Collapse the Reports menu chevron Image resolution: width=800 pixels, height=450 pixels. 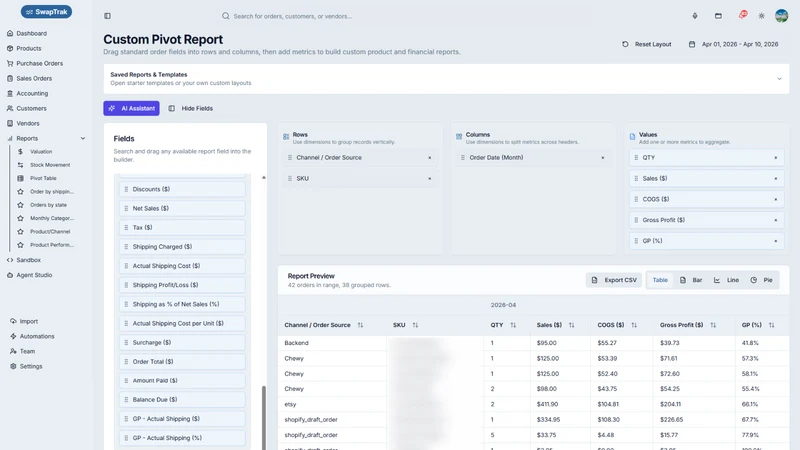(x=83, y=138)
